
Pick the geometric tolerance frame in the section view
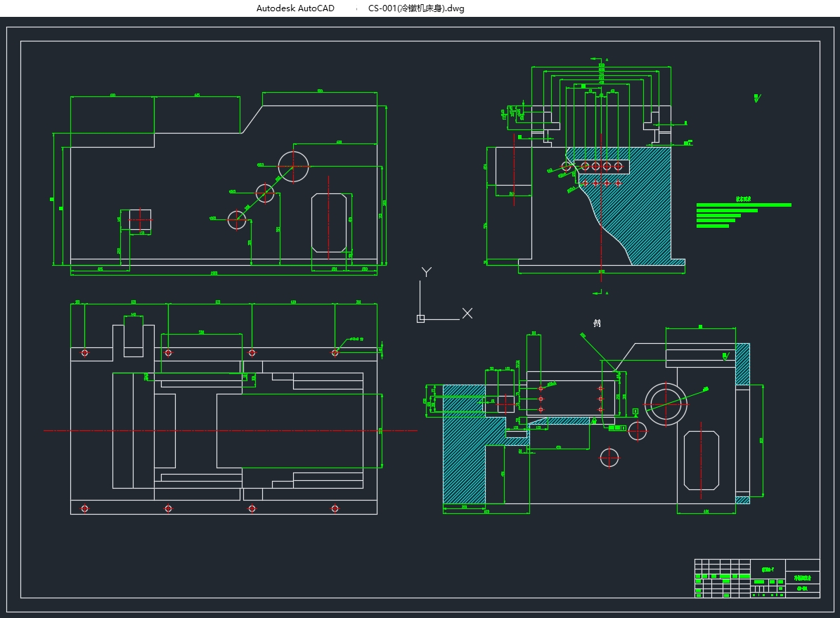[616, 427]
